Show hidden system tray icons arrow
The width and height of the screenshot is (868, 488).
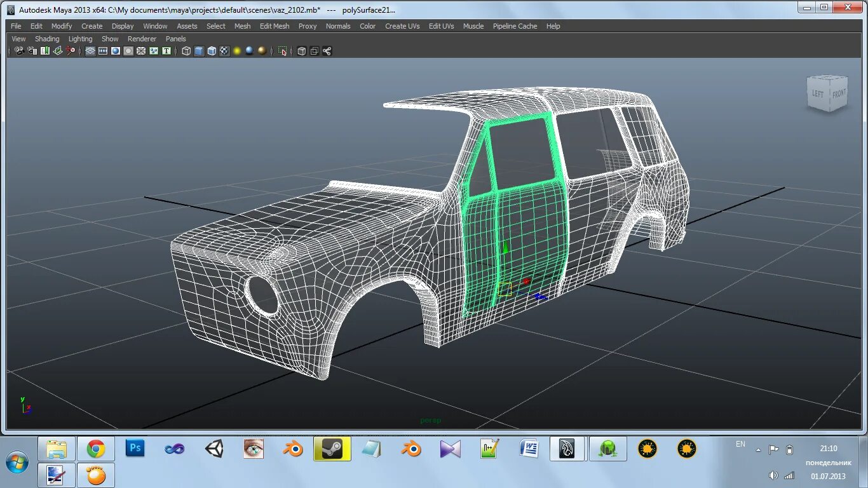[x=758, y=450]
